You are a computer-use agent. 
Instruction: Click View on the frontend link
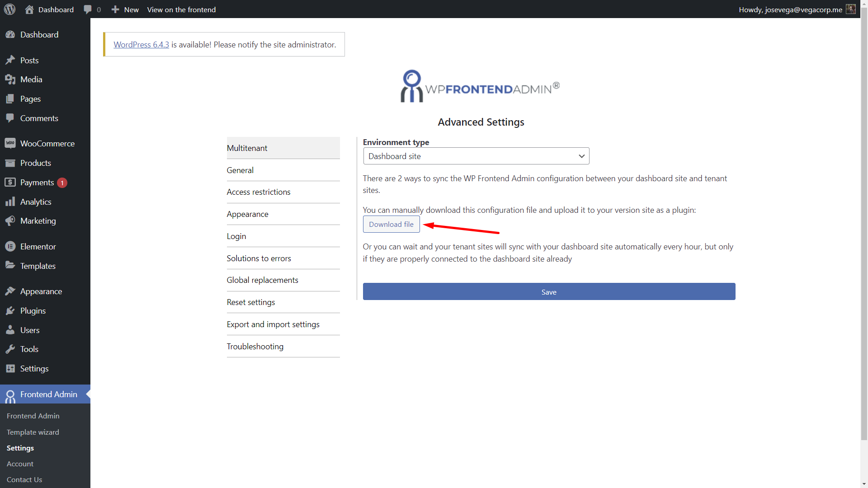coord(181,9)
